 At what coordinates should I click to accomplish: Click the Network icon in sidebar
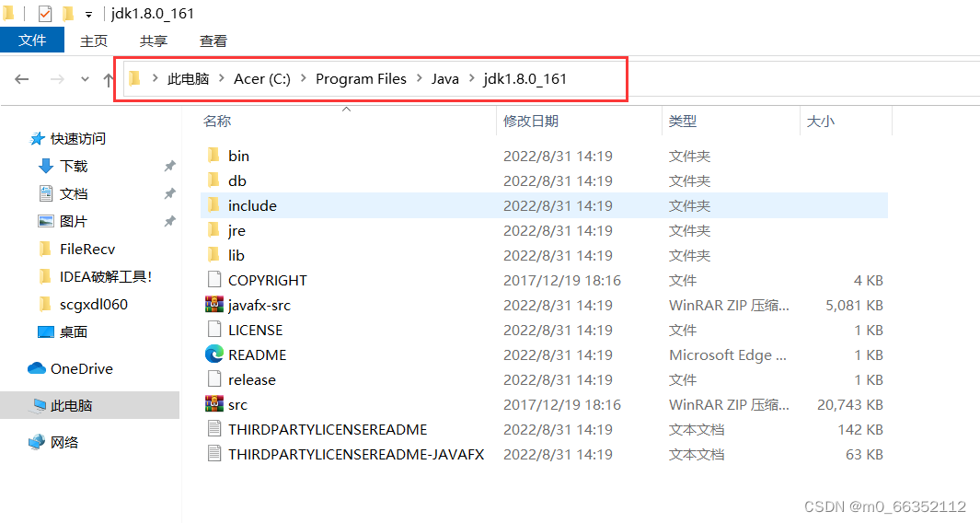(x=37, y=442)
